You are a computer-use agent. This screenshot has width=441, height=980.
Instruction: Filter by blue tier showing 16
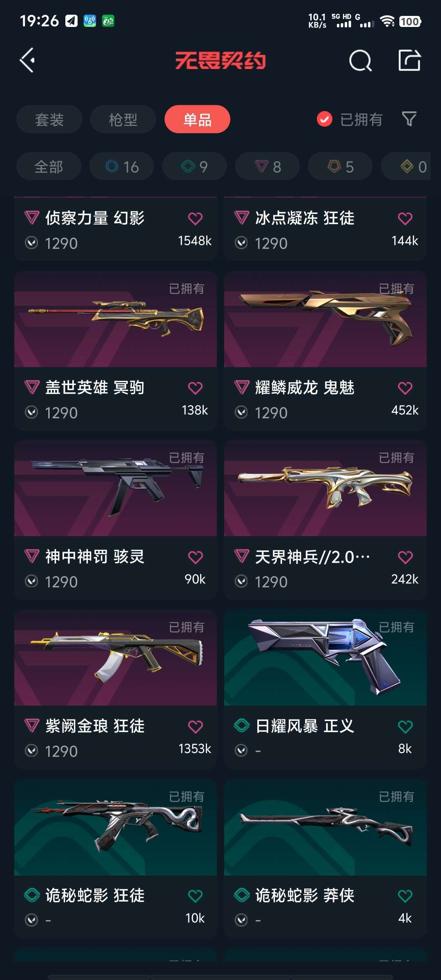pos(122,167)
